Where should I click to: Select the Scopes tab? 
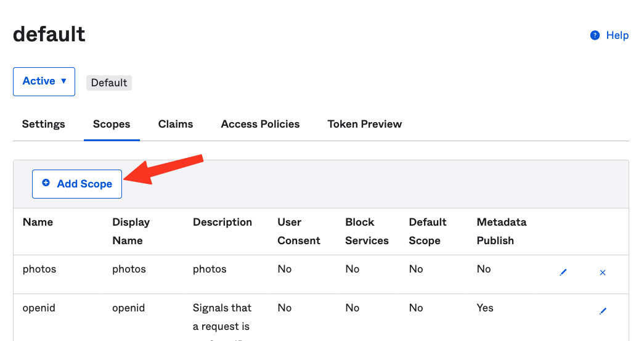point(112,124)
